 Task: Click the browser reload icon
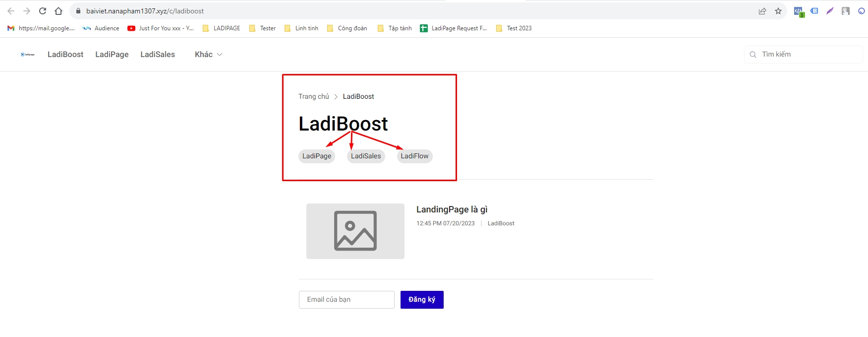pyautogui.click(x=43, y=11)
